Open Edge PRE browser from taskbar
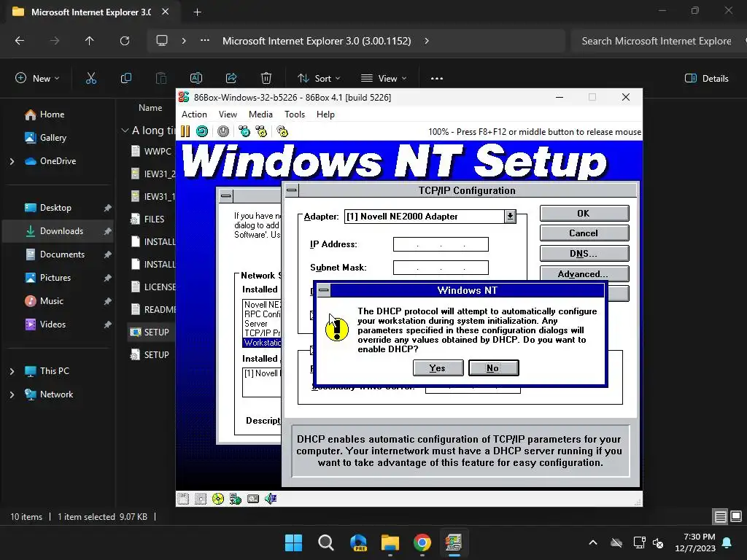 click(x=358, y=542)
